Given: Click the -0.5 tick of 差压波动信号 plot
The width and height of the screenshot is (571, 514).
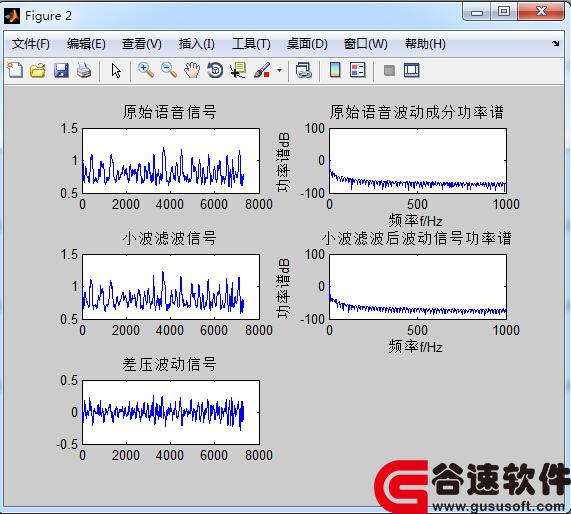Looking at the screenshot, I should click(x=67, y=444).
